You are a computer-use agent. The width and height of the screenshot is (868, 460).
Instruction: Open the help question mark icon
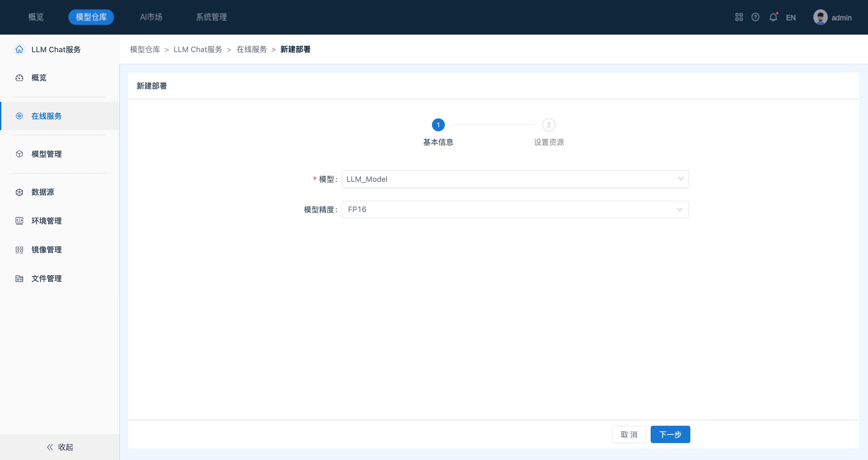click(755, 17)
